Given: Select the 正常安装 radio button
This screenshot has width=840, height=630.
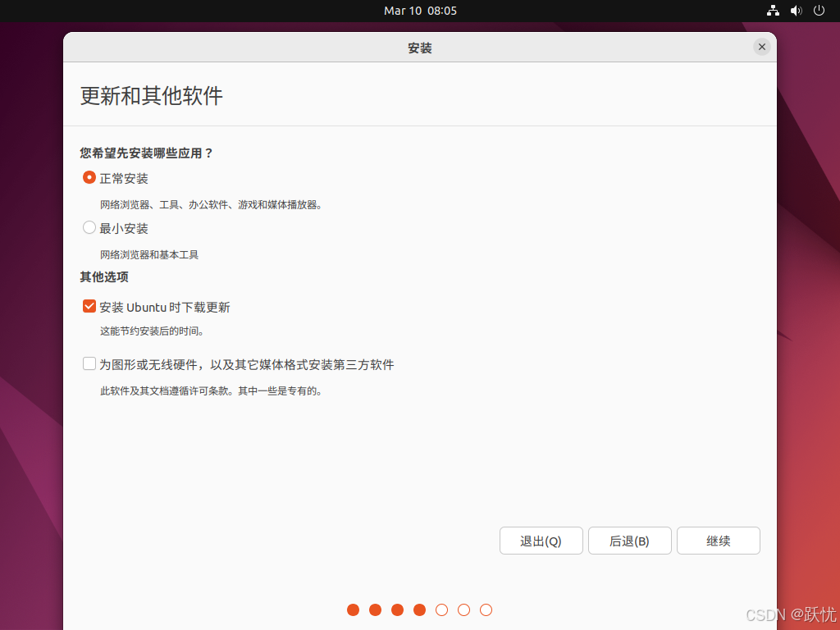Looking at the screenshot, I should pyautogui.click(x=89, y=177).
